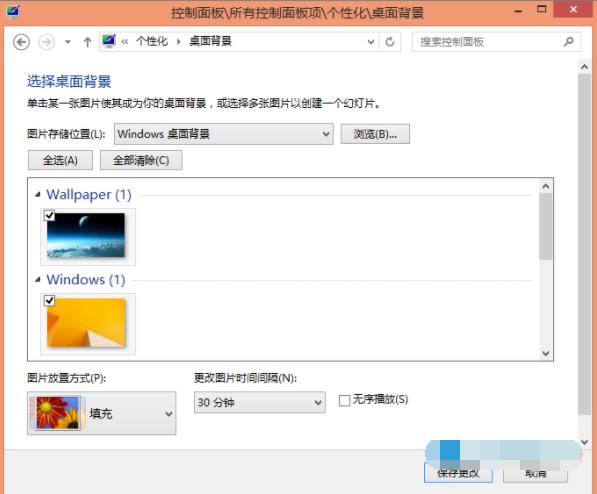This screenshot has width=597, height=494.
Task: Maximize the window
Action: click(x=541, y=10)
